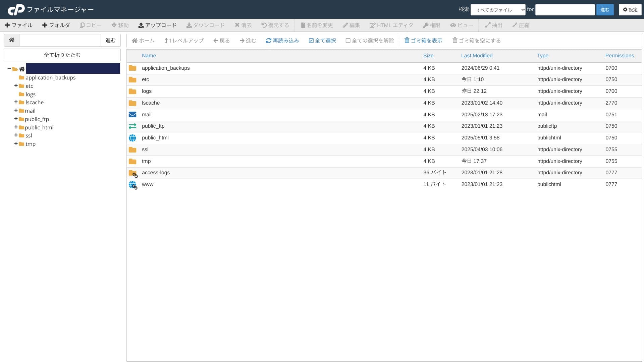The image size is (644, 362).
Task: Click the mail envelope icon in file list
Action: pos(132,115)
